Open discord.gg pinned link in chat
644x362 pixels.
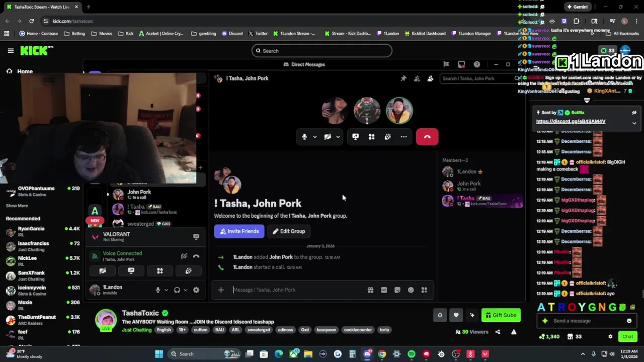pos(571,121)
